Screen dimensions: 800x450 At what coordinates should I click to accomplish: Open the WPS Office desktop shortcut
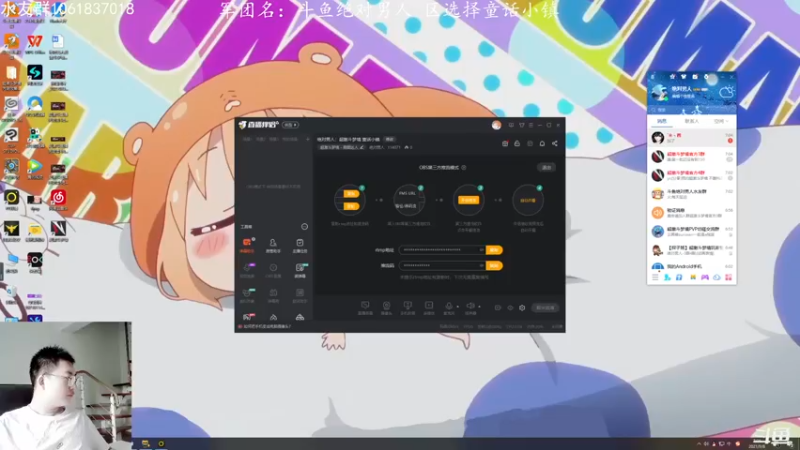tap(35, 44)
